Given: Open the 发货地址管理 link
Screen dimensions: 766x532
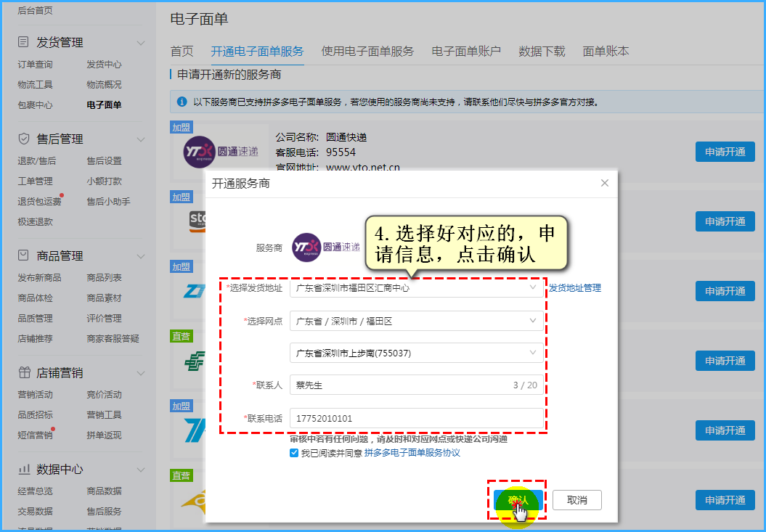Looking at the screenshot, I should point(574,287).
